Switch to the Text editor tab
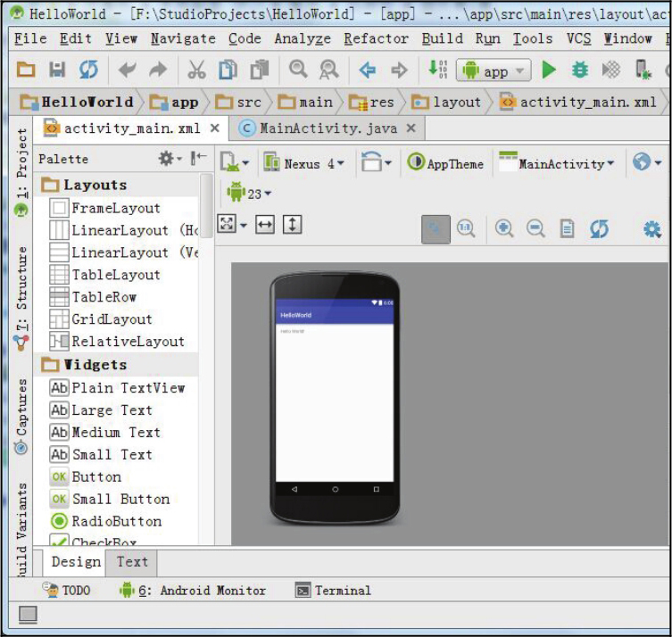 132,562
